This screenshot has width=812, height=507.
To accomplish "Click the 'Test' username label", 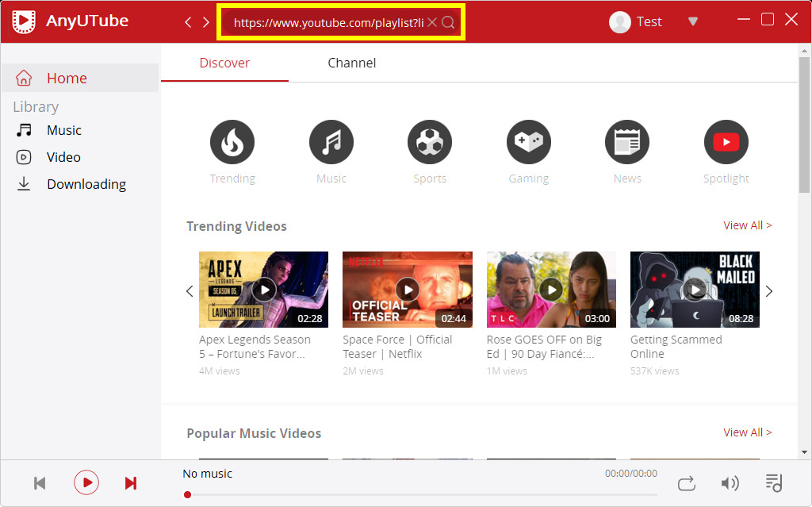I will coord(649,21).
